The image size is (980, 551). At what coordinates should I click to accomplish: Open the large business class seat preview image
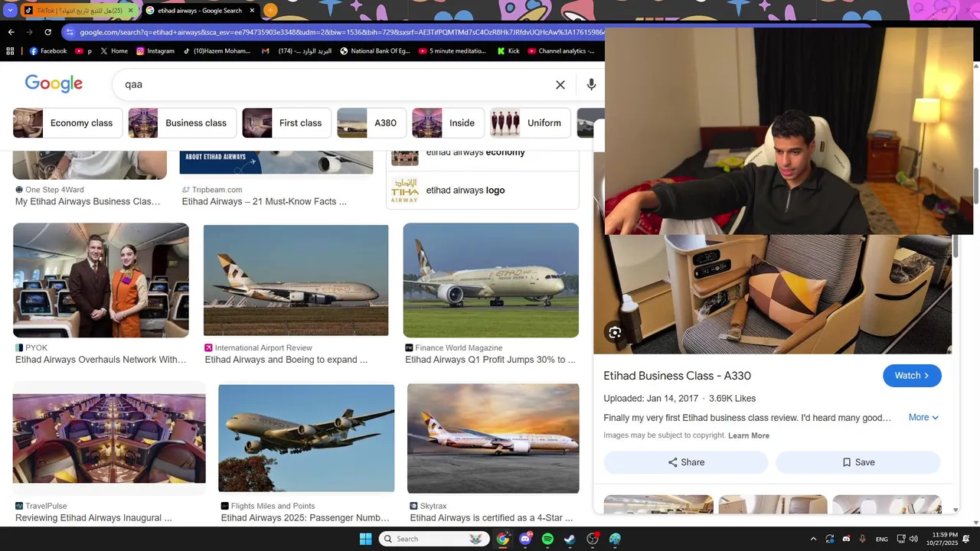(x=773, y=294)
